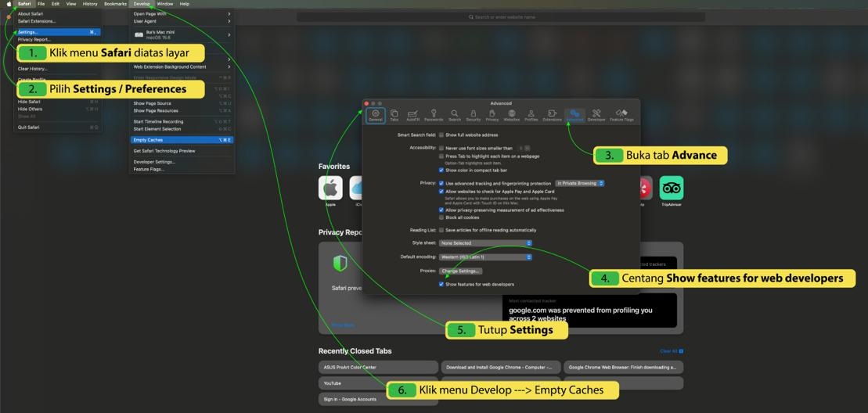The height and width of the screenshot is (413, 868).
Task: Select the Passwords key icon
Action: coord(434,115)
